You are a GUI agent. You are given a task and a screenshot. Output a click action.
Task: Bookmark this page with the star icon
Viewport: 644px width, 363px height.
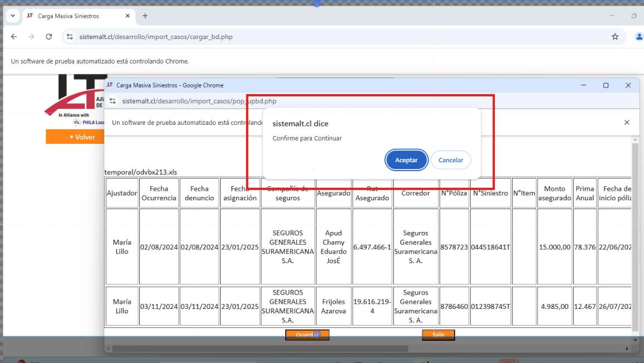(615, 37)
